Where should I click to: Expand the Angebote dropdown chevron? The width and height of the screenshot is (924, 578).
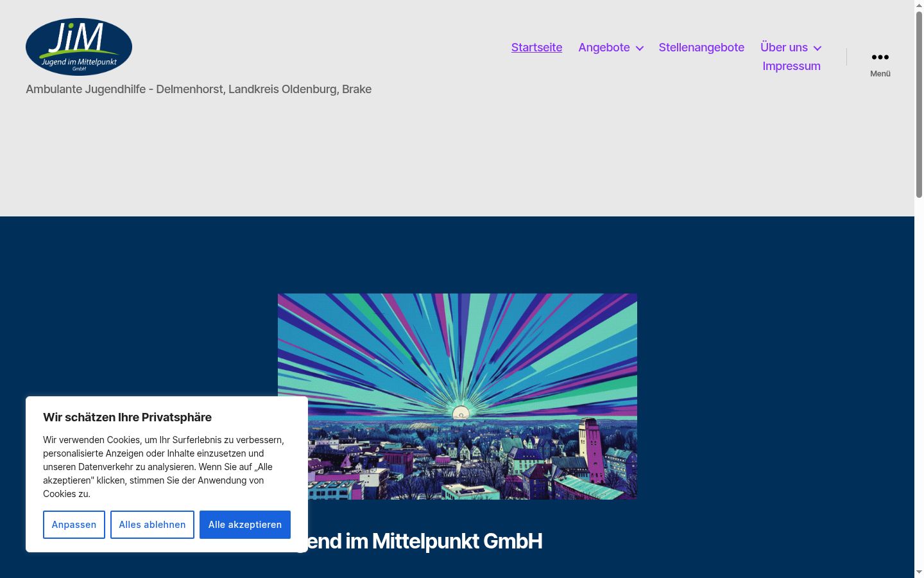[640, 48]
